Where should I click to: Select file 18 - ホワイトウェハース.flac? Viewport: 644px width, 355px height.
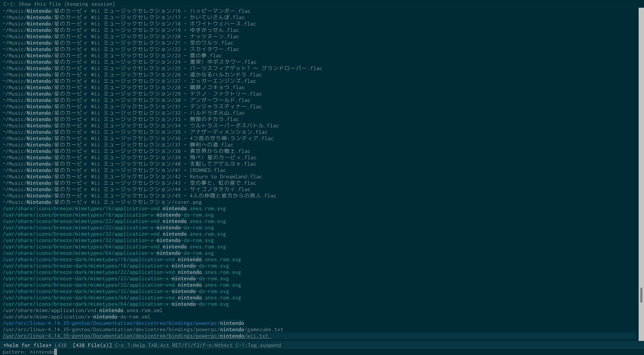[129, 24]
